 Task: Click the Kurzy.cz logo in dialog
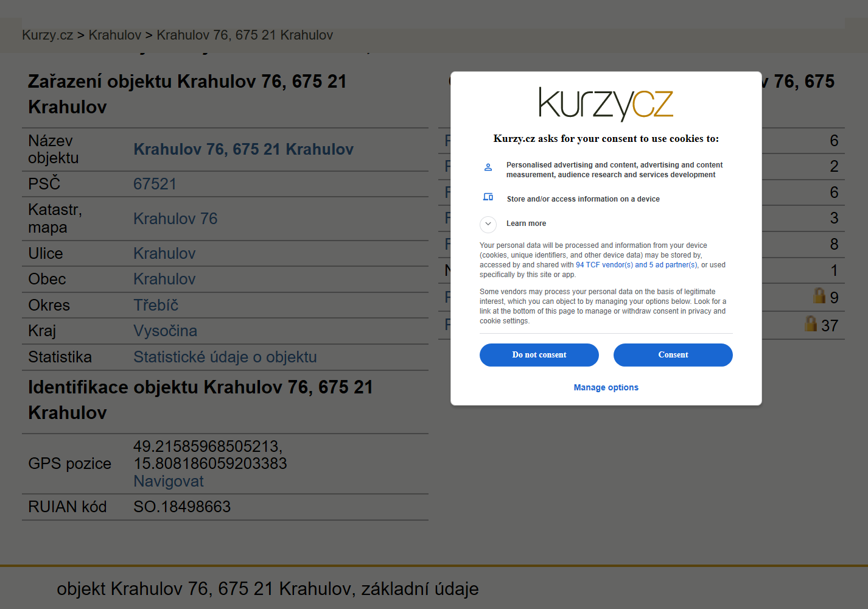pos(606,104)
